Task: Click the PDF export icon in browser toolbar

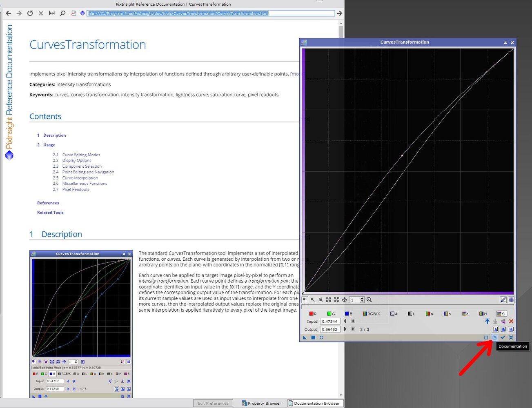Action: [73, 13]
